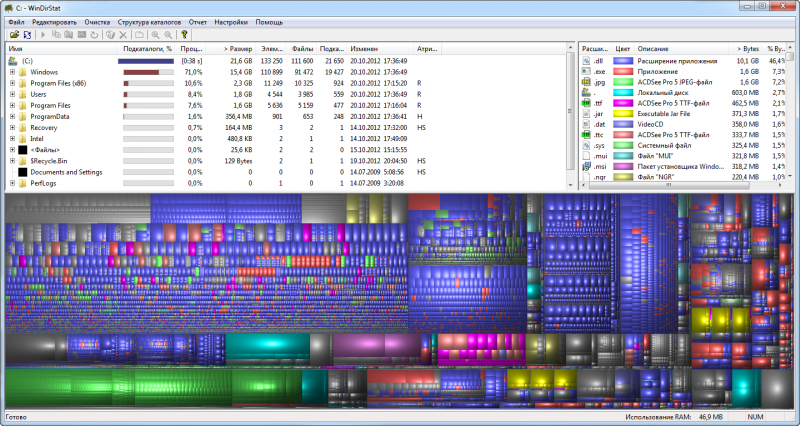Click the Intel folder icon
The height and width of the screenshot is (426, 800).
(x=22, y=139)
